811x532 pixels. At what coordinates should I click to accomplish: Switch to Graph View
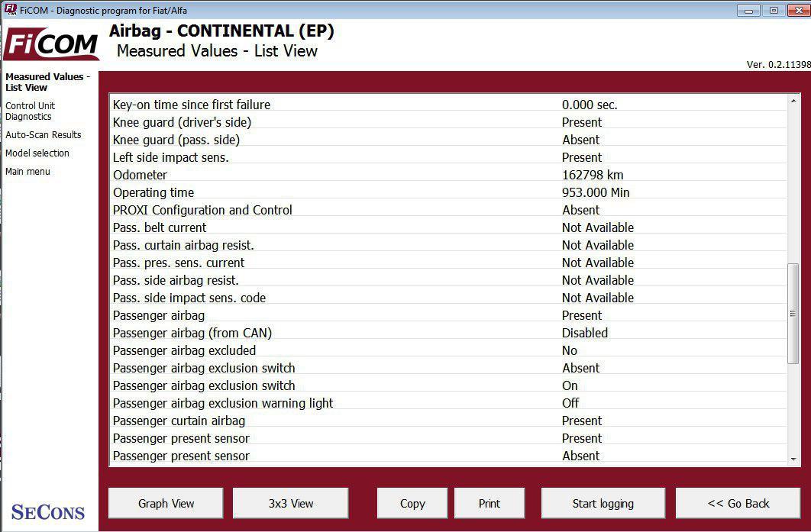point(166,503)
